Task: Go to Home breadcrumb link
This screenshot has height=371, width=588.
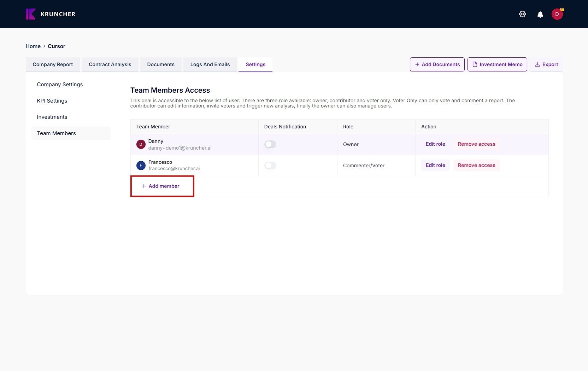Action: tap(33, 46)
